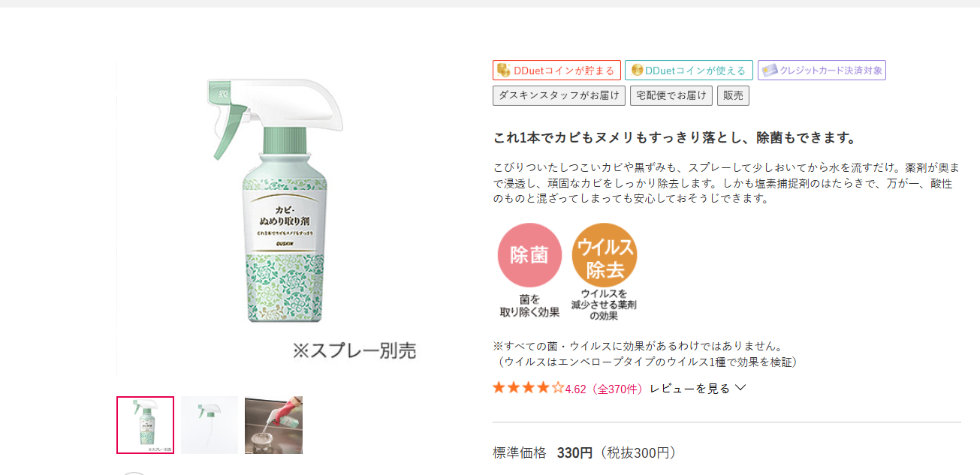View the cleaning usage photo thumbnail
Screen dimensions: 980x475
(273, 425)
